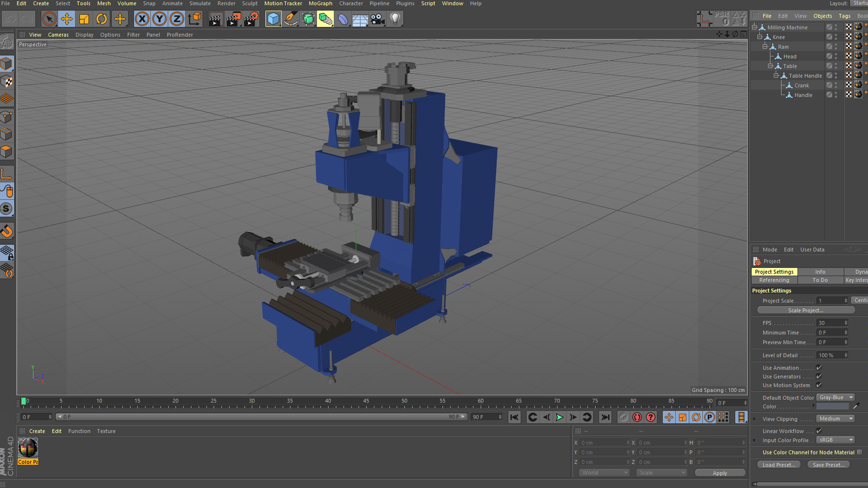Select the Rotate tool

101,19
